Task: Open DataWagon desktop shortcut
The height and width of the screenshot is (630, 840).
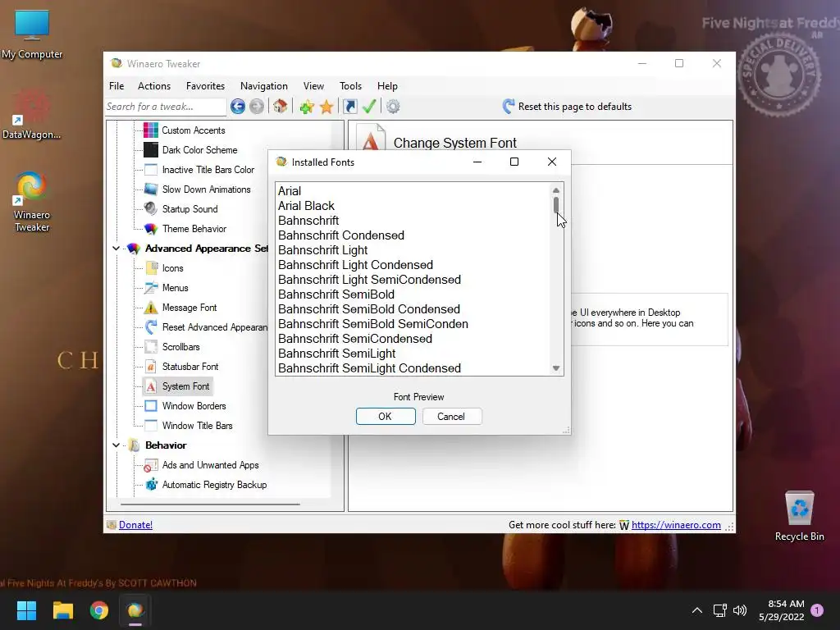Action: 32,114
